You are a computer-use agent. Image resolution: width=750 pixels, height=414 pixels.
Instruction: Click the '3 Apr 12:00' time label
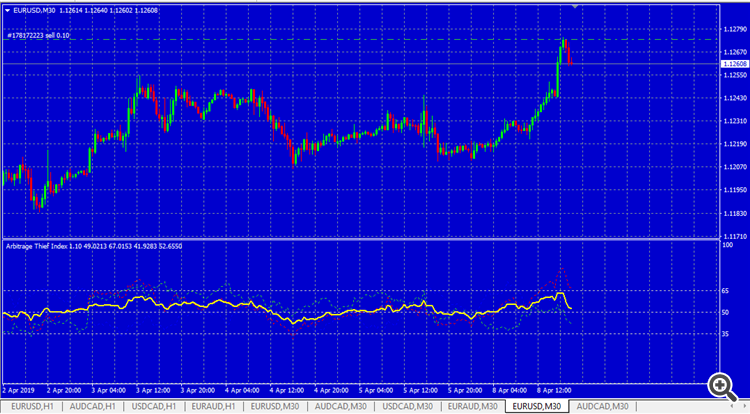pos(153,390)
